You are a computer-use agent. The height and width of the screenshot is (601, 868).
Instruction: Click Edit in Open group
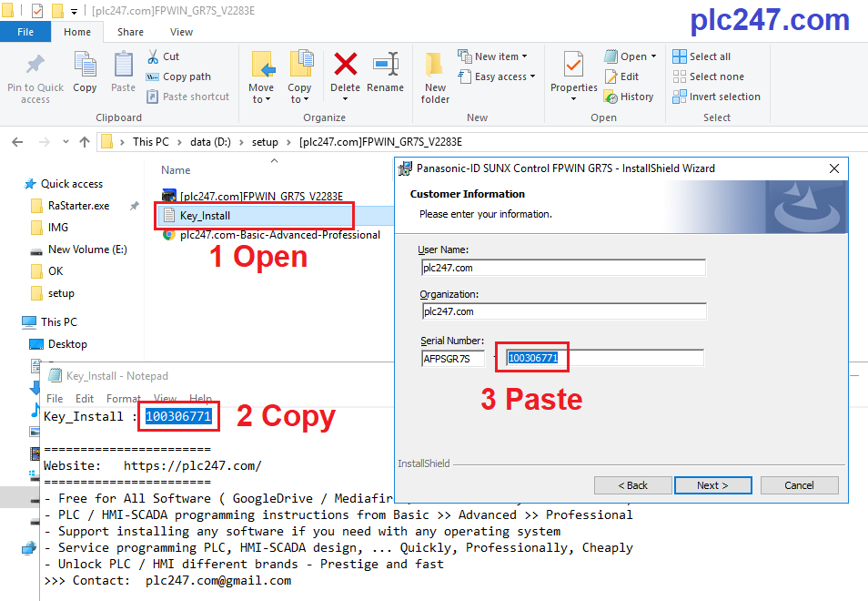tap(621, 76)
